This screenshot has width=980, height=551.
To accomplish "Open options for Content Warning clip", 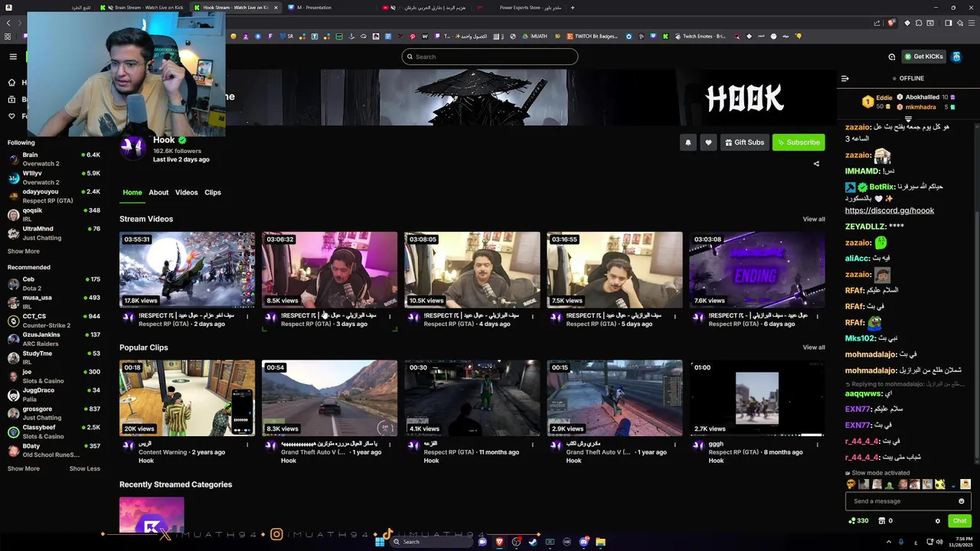I will pyautogui.click(x=247, y=445).
